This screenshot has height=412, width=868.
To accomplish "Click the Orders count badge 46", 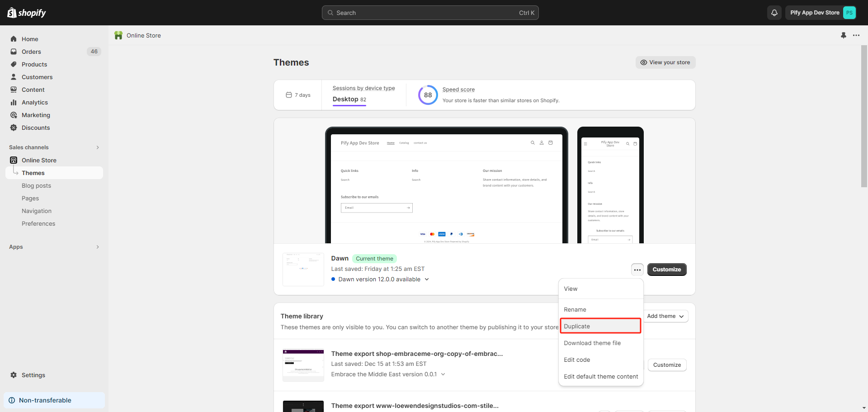I will pos(94,52).
